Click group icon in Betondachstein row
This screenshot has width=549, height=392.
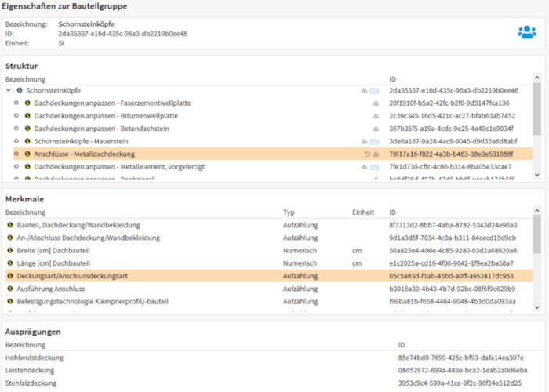click(x=376, y=129)
